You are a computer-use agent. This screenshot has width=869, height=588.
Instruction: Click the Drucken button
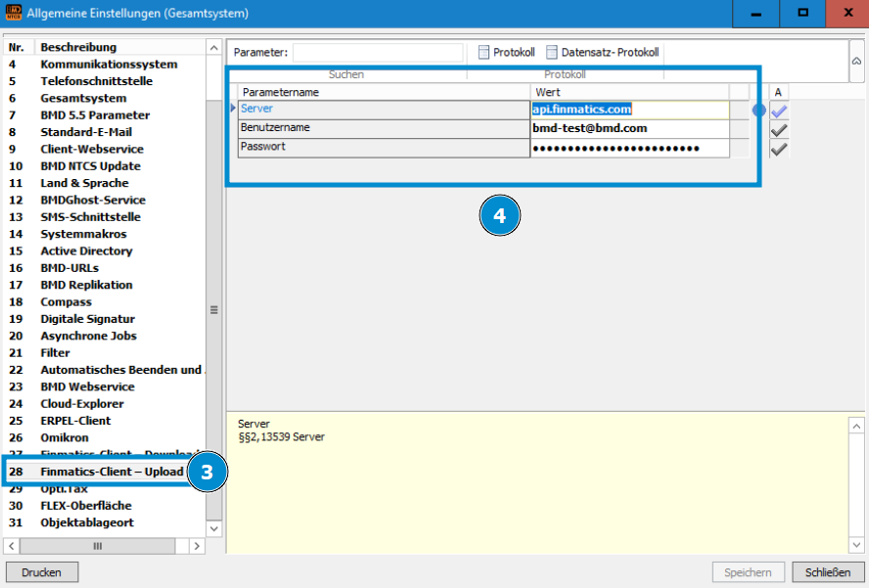point(42,572)
